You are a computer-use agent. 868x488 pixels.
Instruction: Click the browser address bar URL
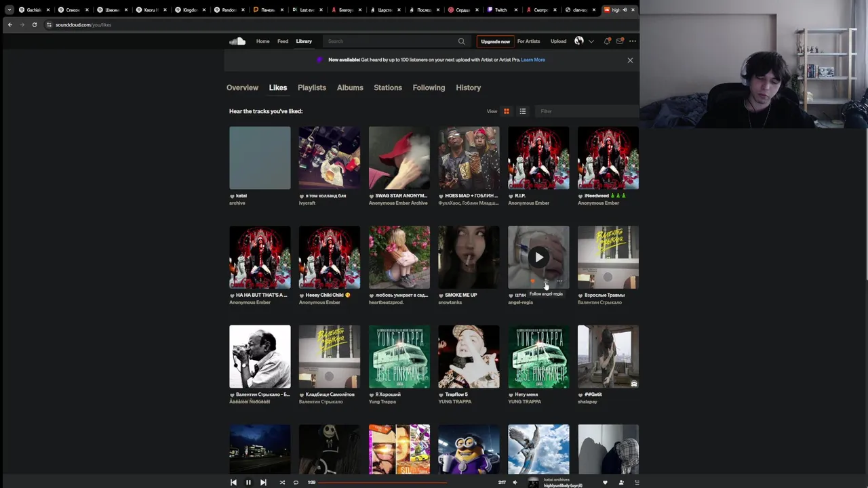(x=83, y=24)
